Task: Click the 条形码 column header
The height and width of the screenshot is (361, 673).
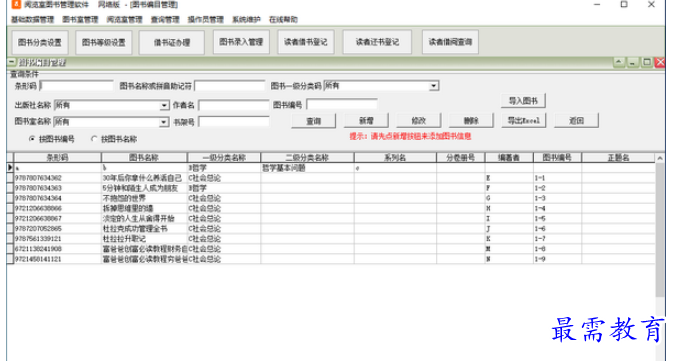Action: point(58,158)
